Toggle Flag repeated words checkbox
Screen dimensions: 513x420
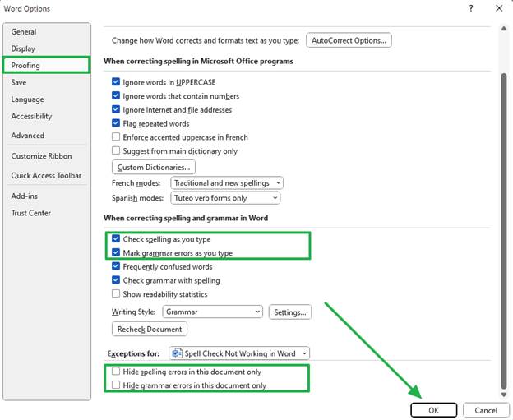point(116,123)
